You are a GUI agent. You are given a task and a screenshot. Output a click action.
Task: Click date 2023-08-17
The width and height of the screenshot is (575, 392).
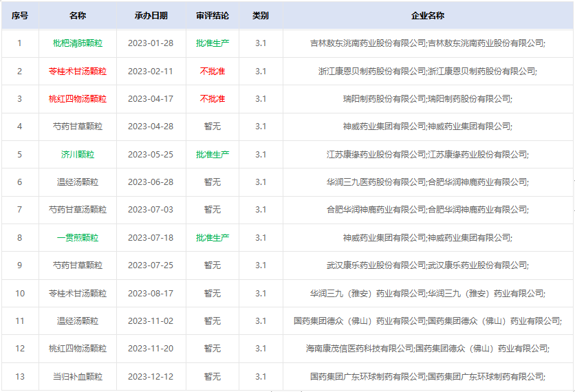151,294
